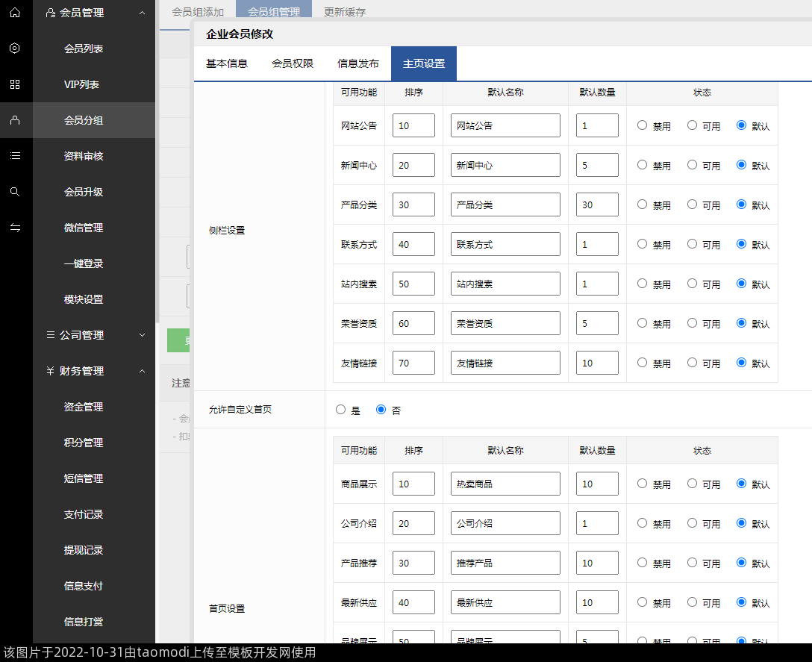Image resolution: width=812 pixels, height=662 pixels.
Task: Click the hexagon settings icon in rail
Action: click(x=15, y=49)
